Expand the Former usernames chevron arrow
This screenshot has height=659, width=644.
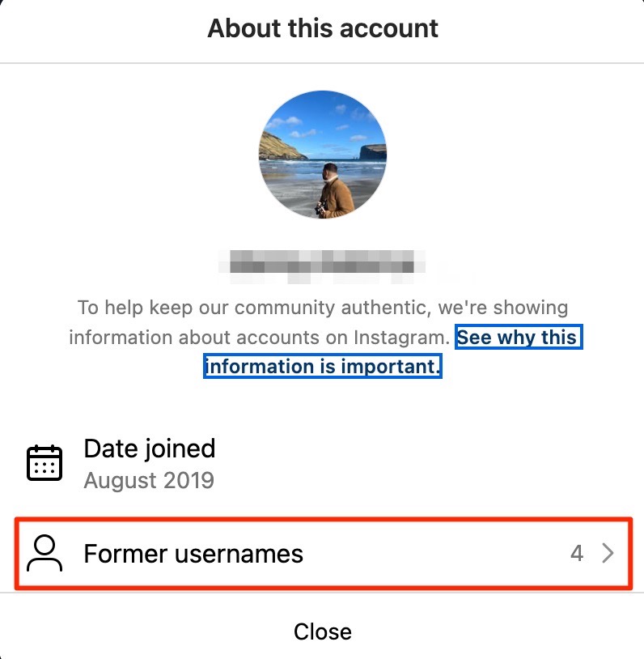[608, 554]
